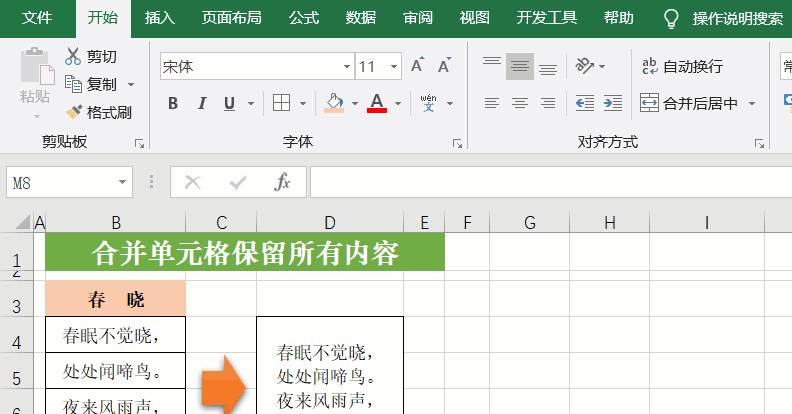This screenshot has height=414, width=792.
Task: Decrease cell indent
Action: point(585,104)
